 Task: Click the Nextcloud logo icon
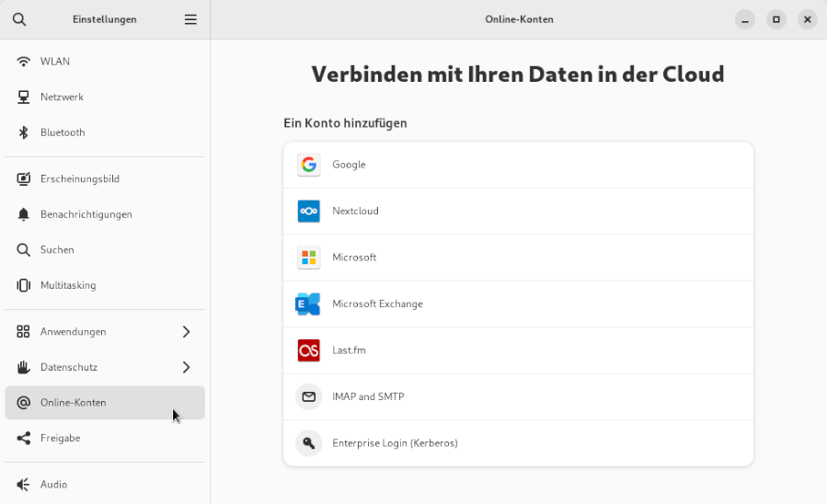pos(308,211)
